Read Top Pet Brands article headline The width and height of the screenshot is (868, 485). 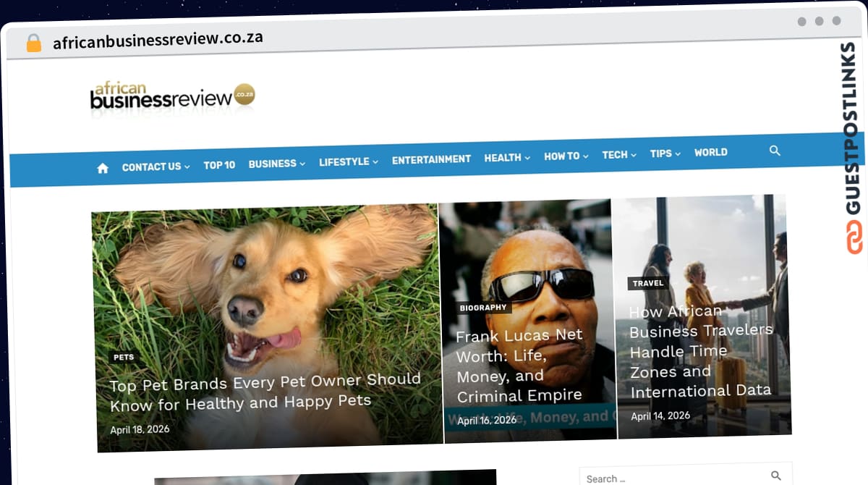[265, 392]
